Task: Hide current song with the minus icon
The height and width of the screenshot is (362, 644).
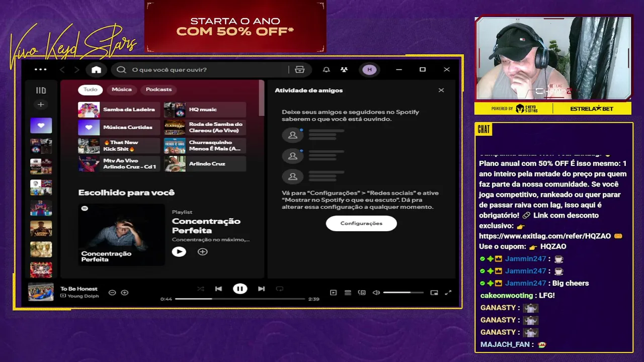Action: pos(112,293)
